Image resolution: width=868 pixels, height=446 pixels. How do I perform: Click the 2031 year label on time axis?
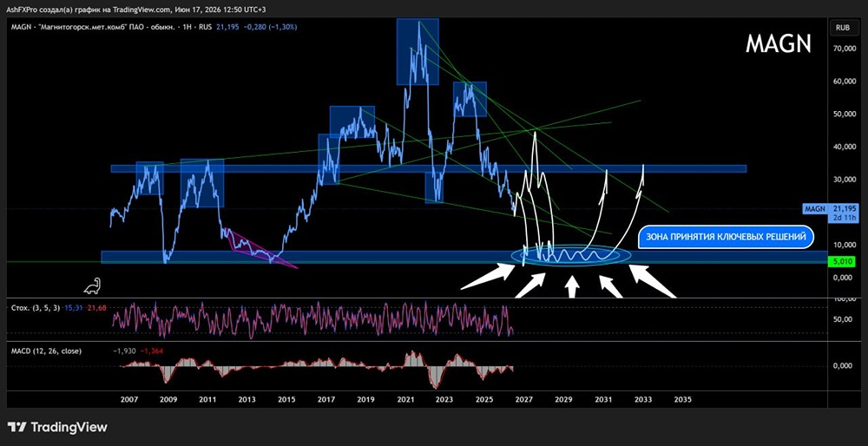point(603,399)
